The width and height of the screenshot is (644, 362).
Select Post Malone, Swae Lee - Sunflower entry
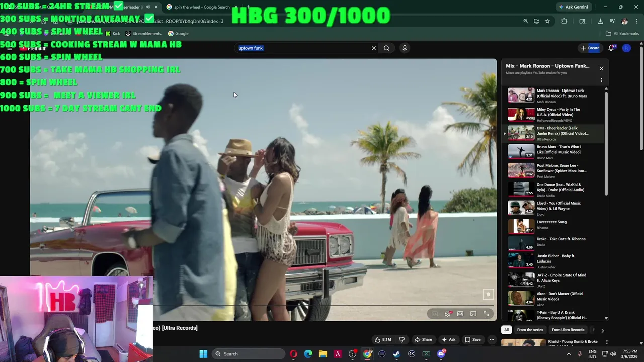tap(553, 171)
